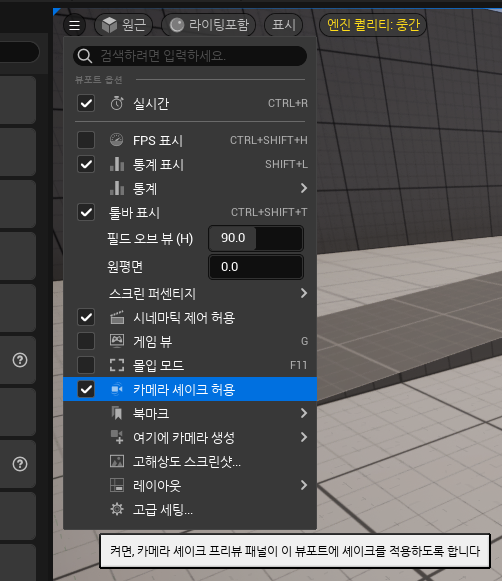Image resolution: width=502 pixels, height=581 pixels.
Task: Click the bar chart icon for 통계 submenu
Action: [117, 188]
